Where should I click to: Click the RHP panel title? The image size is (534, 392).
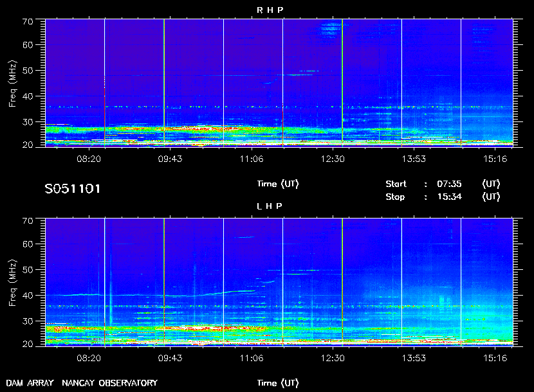click(270, 10)
